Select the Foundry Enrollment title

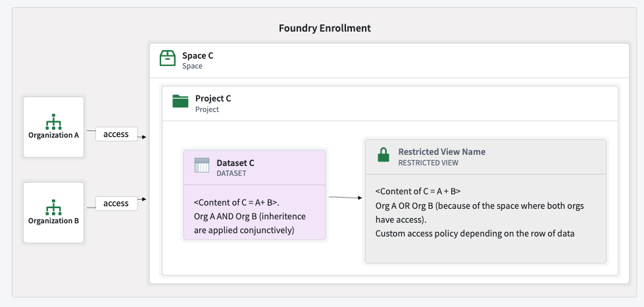pos(324,28)
